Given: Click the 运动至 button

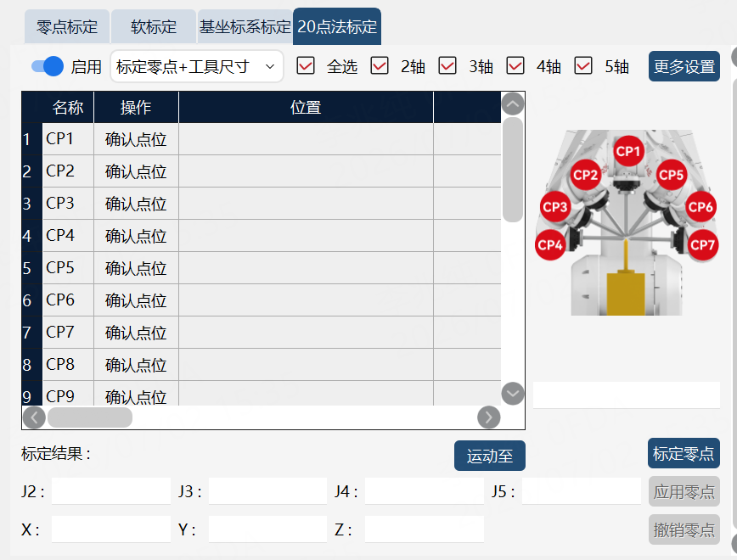Looking at the screenshot, I should tap(489, 456).
